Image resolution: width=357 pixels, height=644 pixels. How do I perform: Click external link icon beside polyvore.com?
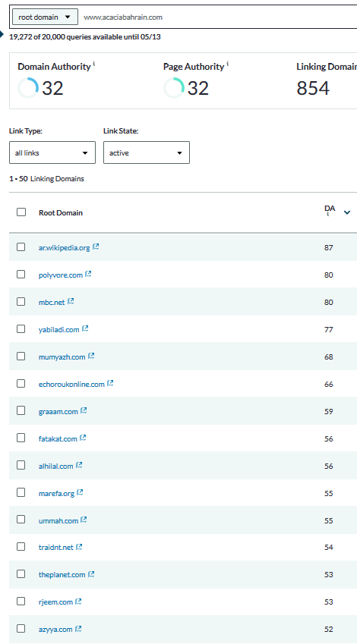(88, 274)
